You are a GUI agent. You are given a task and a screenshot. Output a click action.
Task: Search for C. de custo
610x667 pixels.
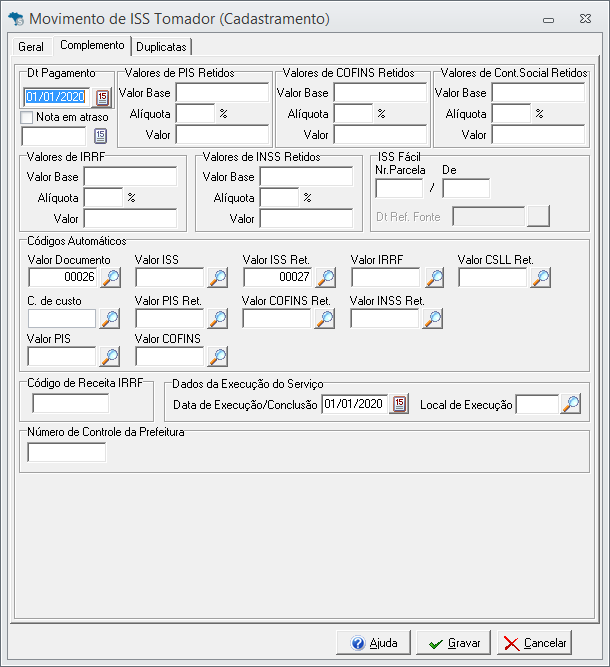coord(110,319)
